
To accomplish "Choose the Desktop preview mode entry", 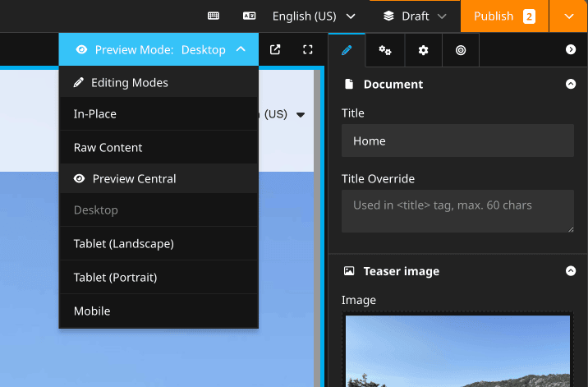I will 158,210.
